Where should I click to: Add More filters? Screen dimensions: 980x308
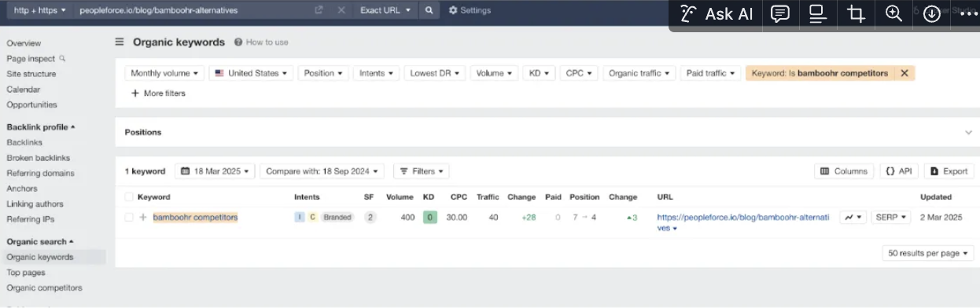pyautogui.click(x=158, y=93)
